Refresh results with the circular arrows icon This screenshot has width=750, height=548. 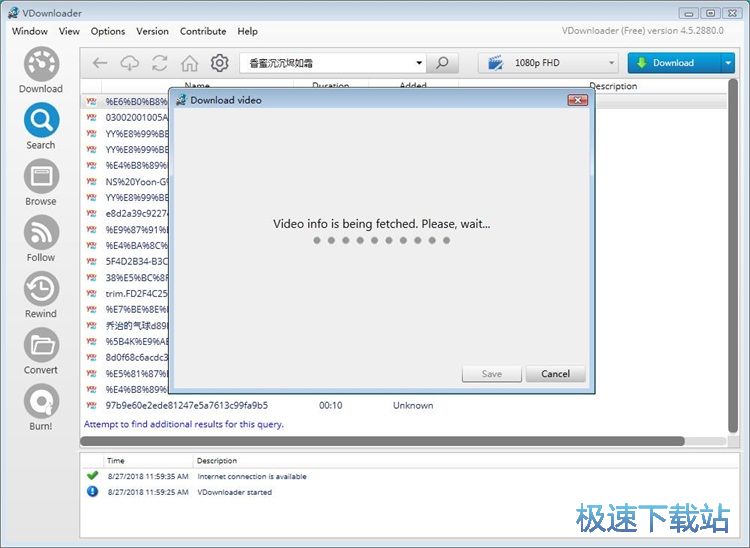pyautogui.click(x=160, y=63)
